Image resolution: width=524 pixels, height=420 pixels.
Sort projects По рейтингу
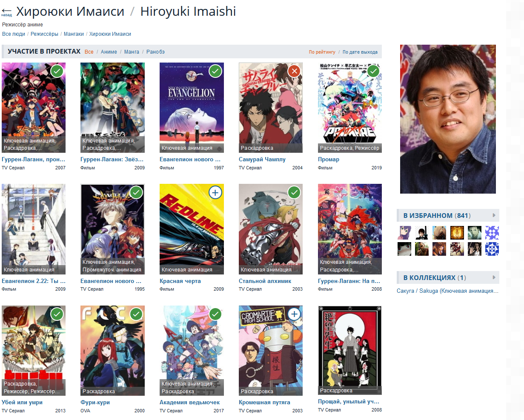coord(322,52)
